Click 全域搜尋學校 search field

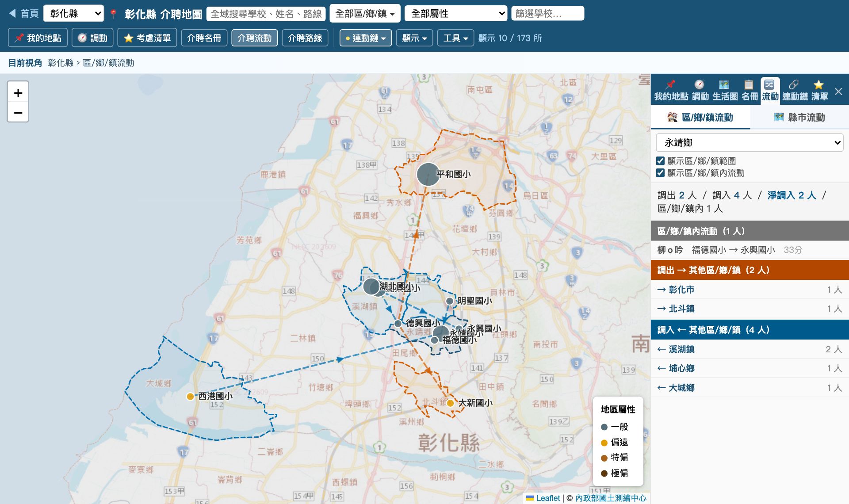(x=266, y=14)
